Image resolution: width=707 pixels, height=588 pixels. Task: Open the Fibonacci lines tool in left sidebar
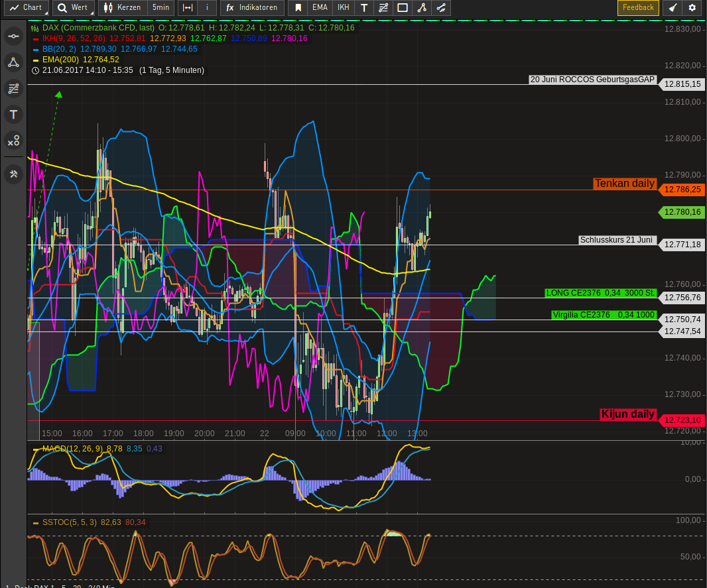[x=13, y=88]
